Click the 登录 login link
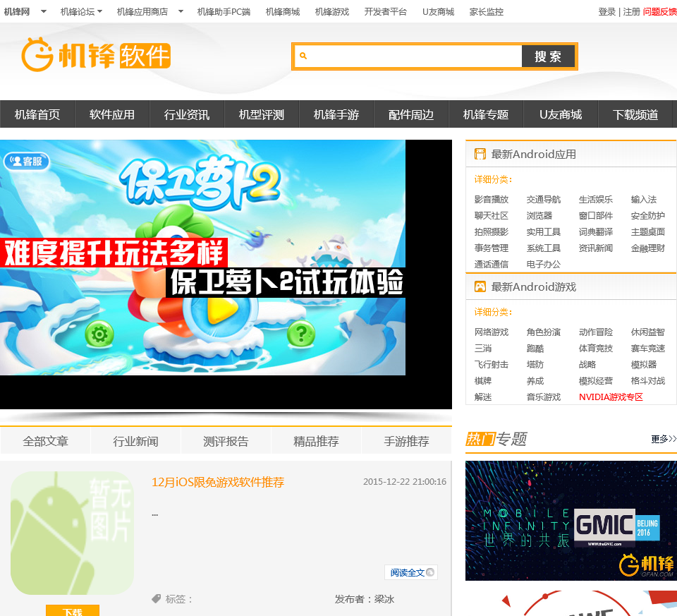Image resolution: width=677 pixels, height=616 pixels. [x=606, y=12]
